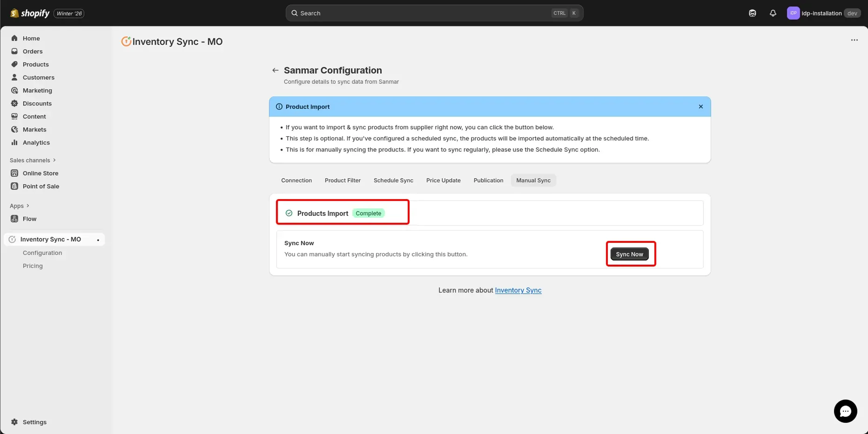This screenshot has height=434, width=868.
Task: Open Orders from the sidebar
Action: point(33,51)
